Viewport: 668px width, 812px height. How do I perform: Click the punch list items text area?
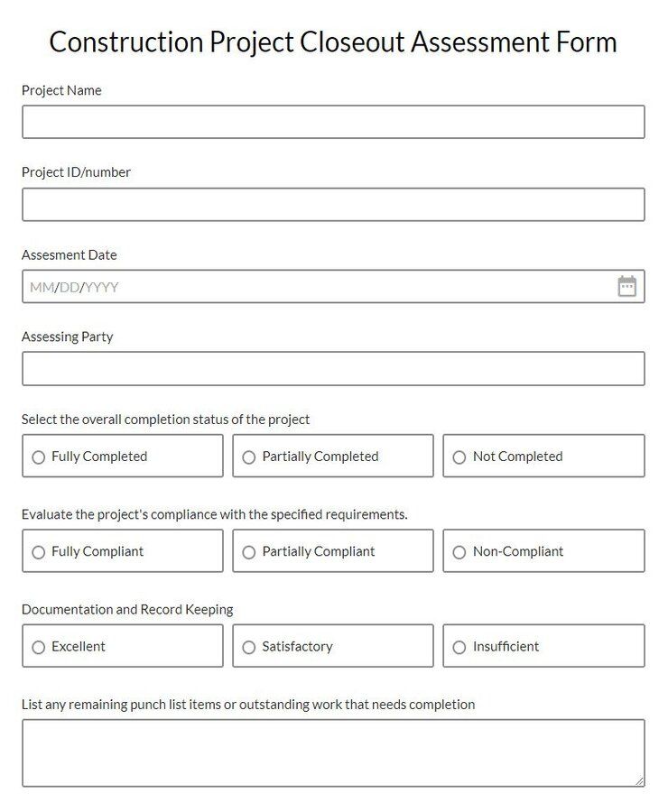pyautogui.click(x=334, y=752)
